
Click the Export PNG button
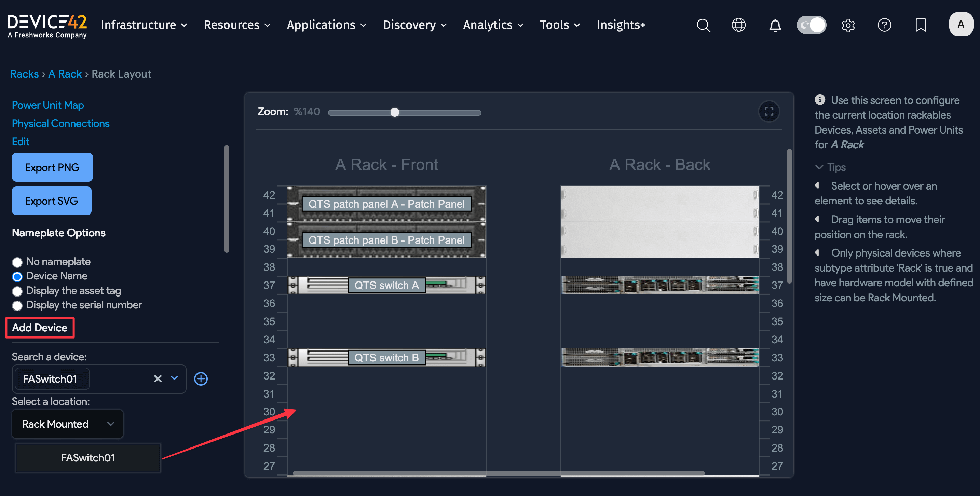pyautogui.click(x=52, y=167)
